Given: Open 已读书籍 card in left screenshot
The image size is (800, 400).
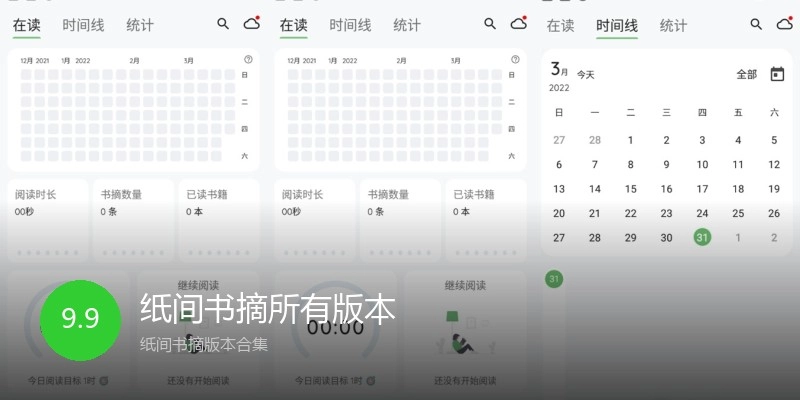Looking at the screenshot, I should click(219, 220).
